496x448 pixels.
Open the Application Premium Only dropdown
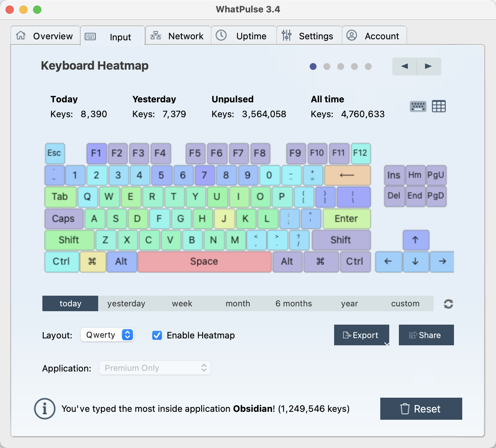pyautogui.click(x=155, y=368)
